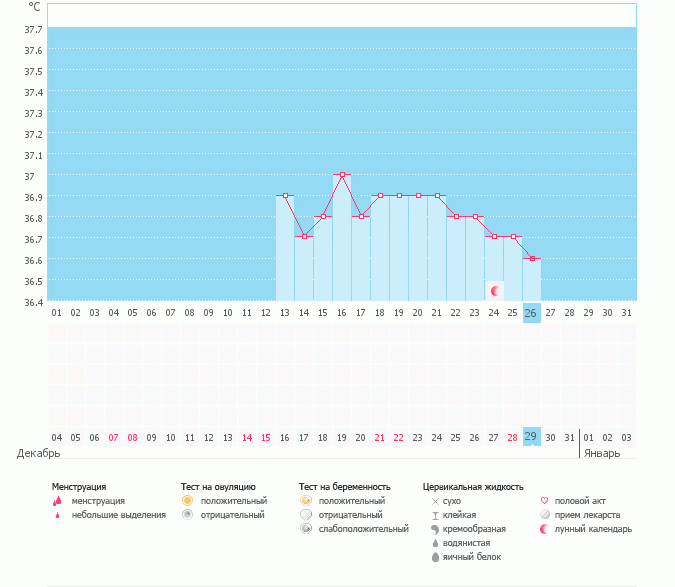Click the positive ovulation test icon
675x587 pixels.
[187, 500]
